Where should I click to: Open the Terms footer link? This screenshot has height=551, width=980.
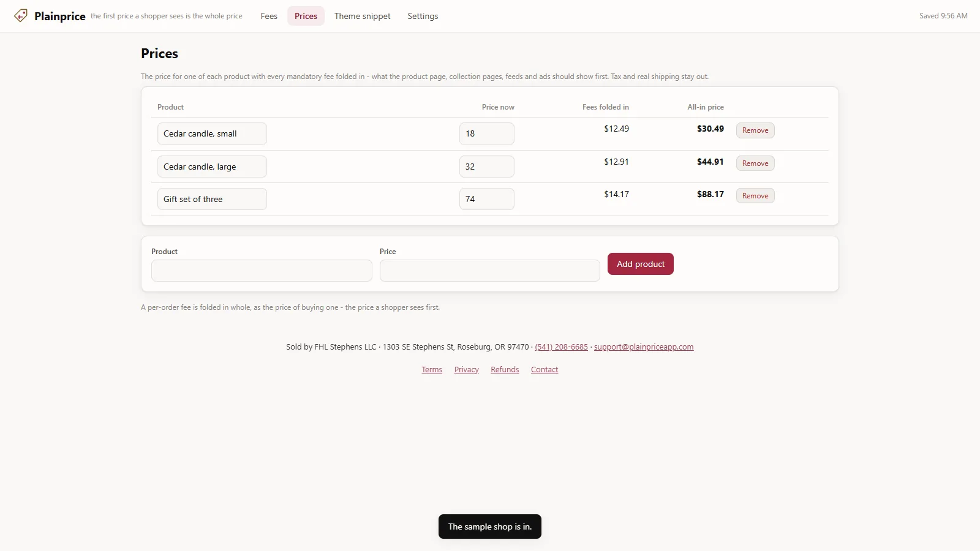pyautogui.click(x=432, y=370)
